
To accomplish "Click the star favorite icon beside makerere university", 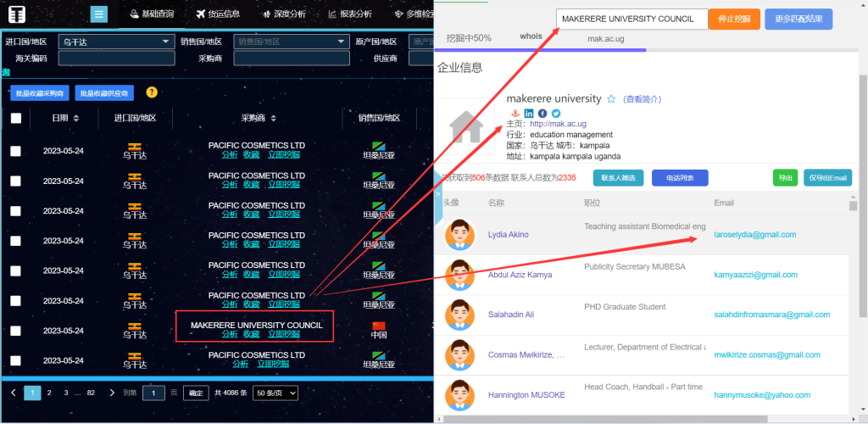I will coord(611,99).
